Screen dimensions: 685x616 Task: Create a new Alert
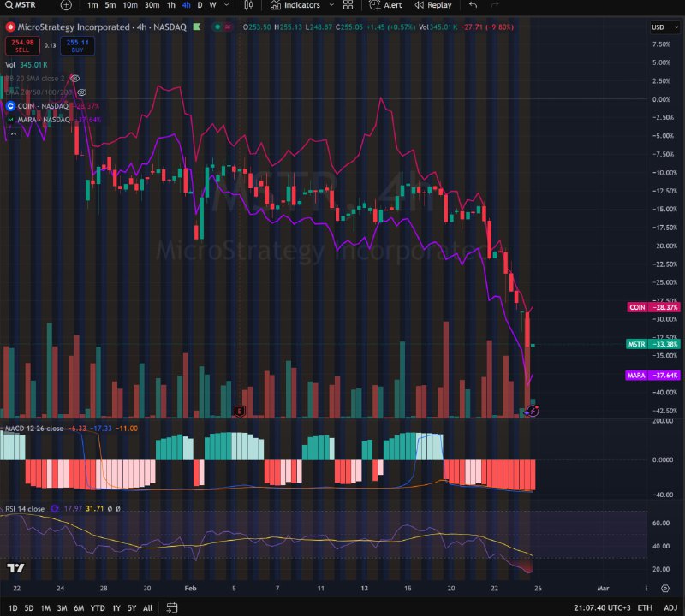tap(385, 5)
